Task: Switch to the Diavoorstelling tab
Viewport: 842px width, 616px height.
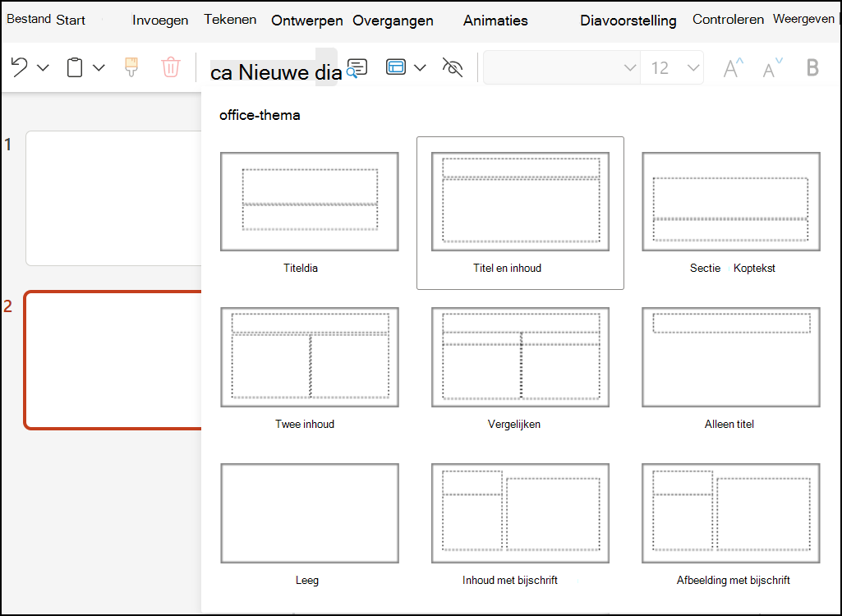Action: coord(628,21)
